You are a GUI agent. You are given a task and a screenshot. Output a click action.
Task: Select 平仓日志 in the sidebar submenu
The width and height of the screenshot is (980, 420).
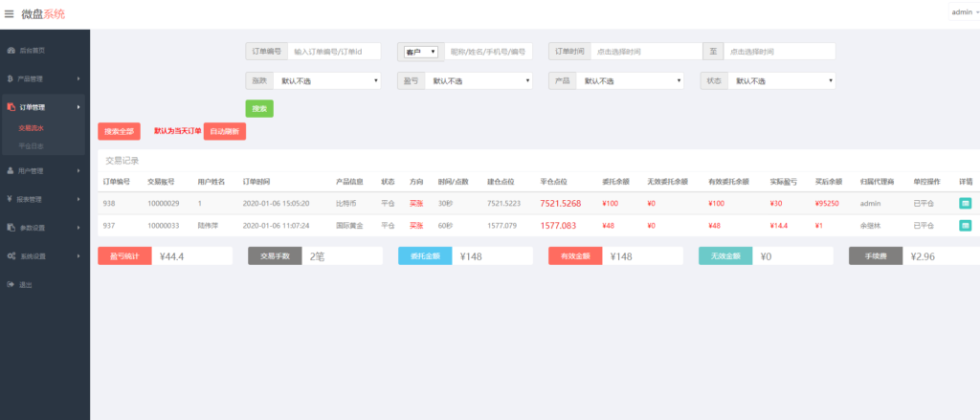coord(32,145)
